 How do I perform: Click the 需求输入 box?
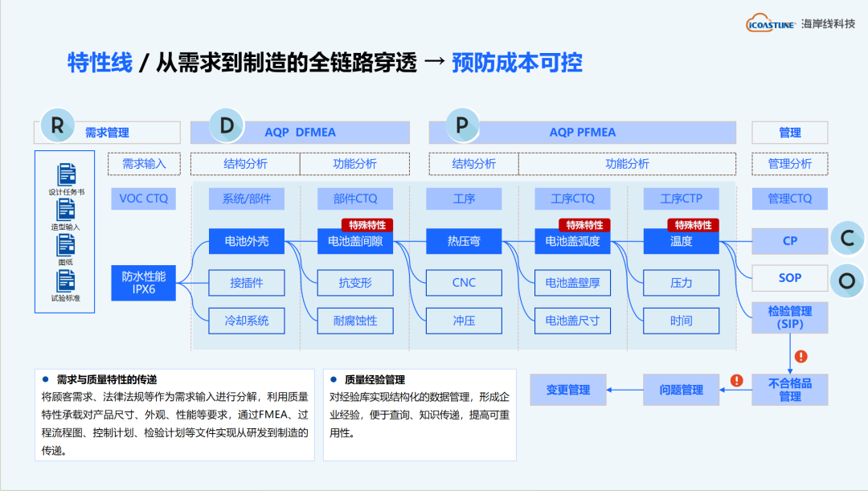(x=144, y=164)
